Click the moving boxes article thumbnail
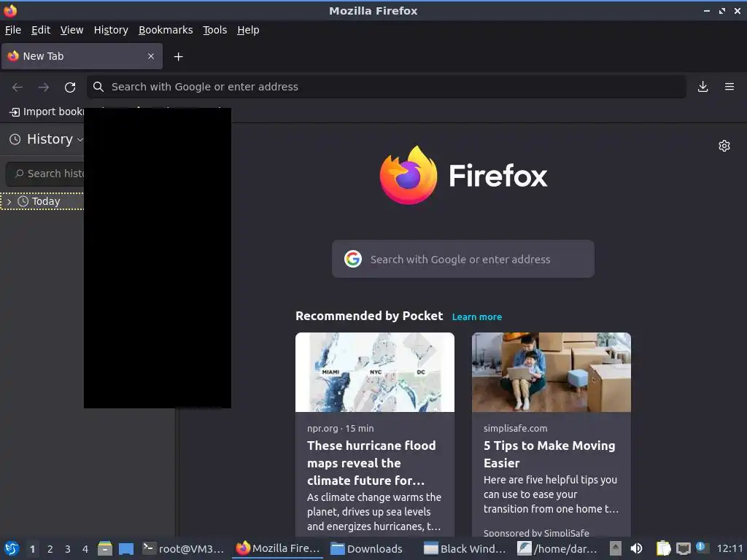Viewport: 747px width, 560px height. [551, 373]
